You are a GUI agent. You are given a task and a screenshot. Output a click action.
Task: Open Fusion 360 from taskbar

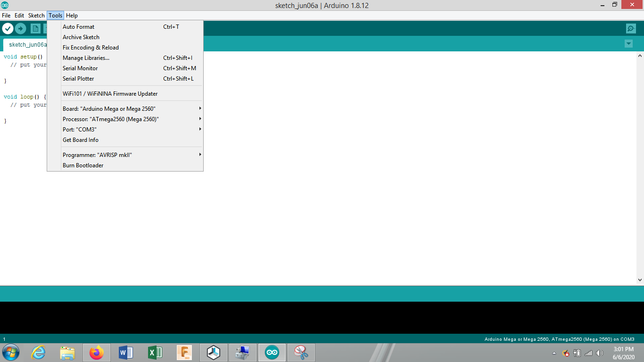click(x=184, y=353)
